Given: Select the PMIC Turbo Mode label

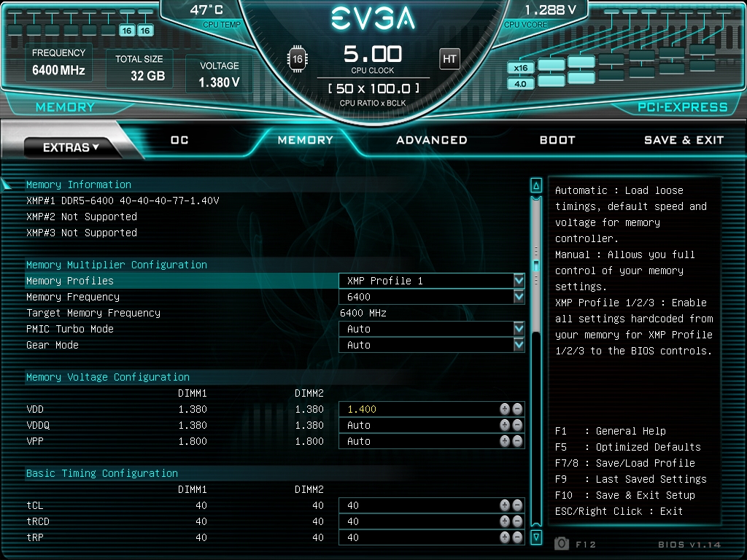Looking at the screenshot, I should [70, 329].
